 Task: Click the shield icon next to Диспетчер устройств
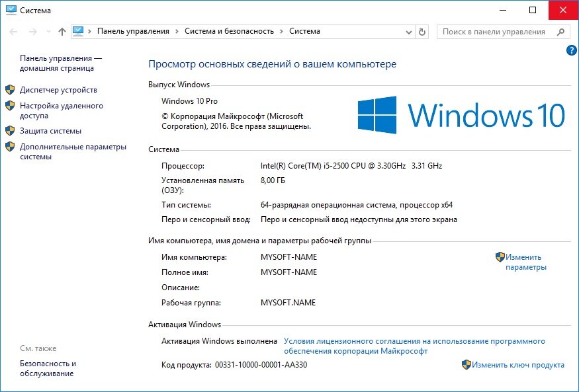[10, 90]
